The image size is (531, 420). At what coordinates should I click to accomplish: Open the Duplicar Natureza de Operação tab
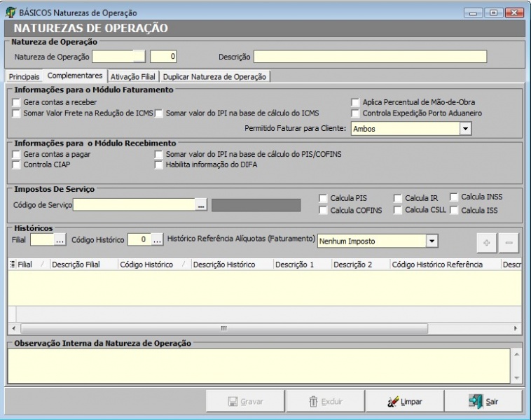(214, 76)
